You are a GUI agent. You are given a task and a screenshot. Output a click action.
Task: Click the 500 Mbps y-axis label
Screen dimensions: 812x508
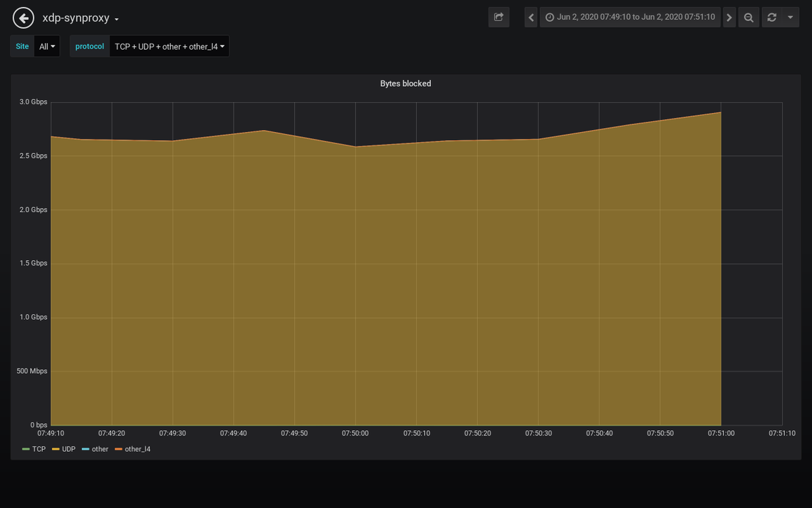[32, 371]
